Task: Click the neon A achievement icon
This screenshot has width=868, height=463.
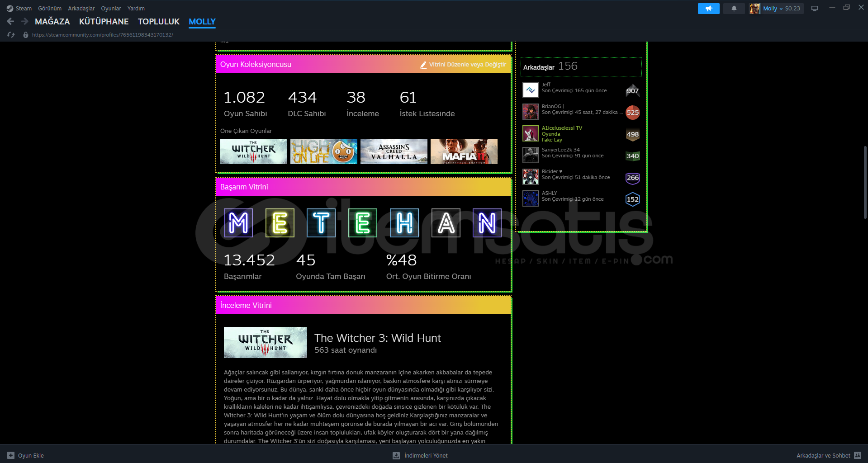Action: (x=446, y=223)
